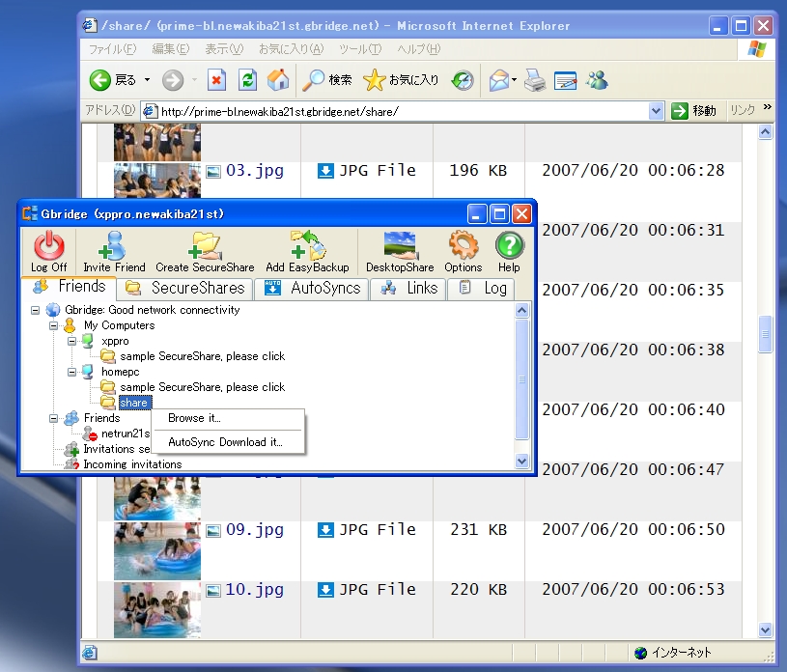Image resolution: width=787 pixels, height=672 pixels.
Task: Switch to the Friends tab in Gbridge
Action: [70, 286]
